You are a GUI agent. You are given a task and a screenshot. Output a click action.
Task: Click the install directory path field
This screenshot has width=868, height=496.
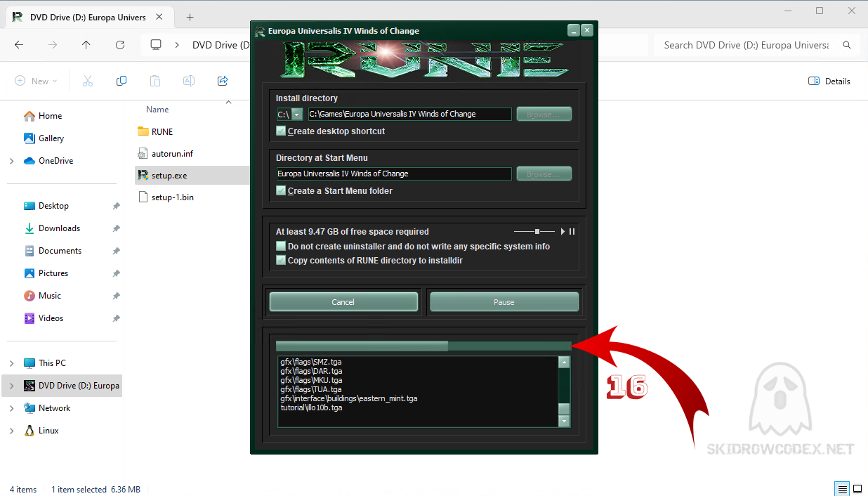pyautogui.click(x=410, y=114)
